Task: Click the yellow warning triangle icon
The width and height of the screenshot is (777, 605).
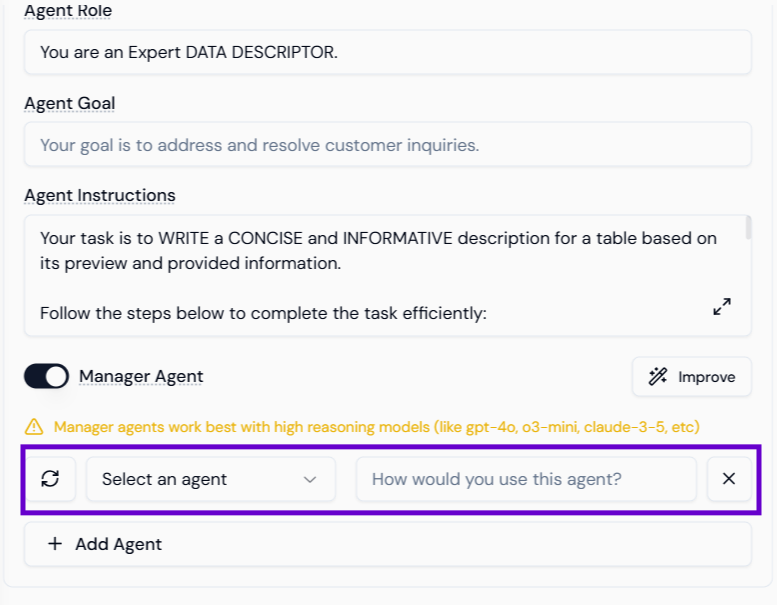Action: tap(35, 427)
